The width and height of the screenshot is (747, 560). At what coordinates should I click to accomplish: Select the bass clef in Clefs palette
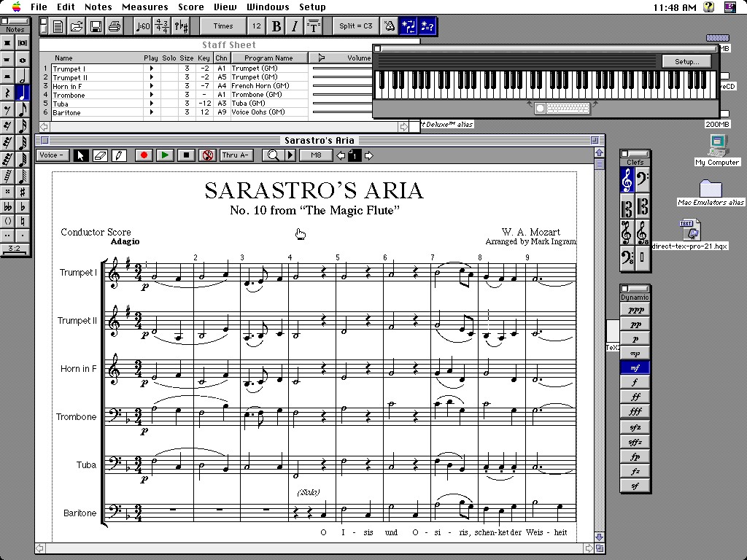pyautogui.click(x=642, y=180)
